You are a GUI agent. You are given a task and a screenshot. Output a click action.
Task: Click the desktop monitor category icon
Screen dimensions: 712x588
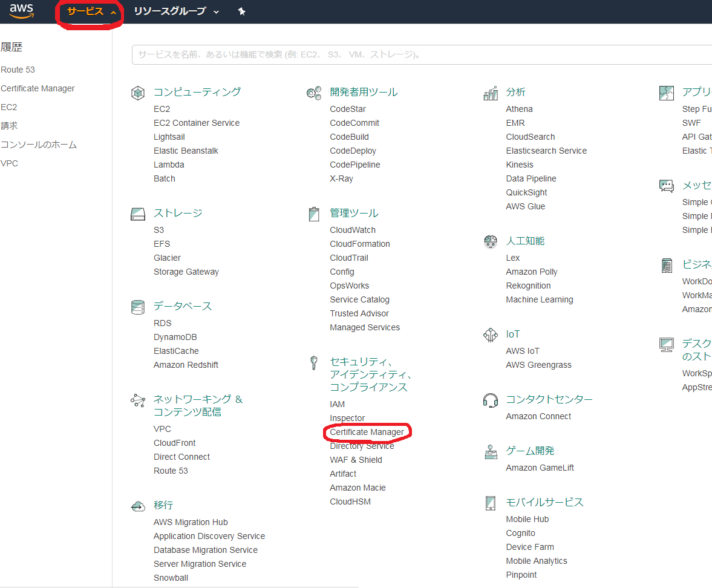coord(667,345)
